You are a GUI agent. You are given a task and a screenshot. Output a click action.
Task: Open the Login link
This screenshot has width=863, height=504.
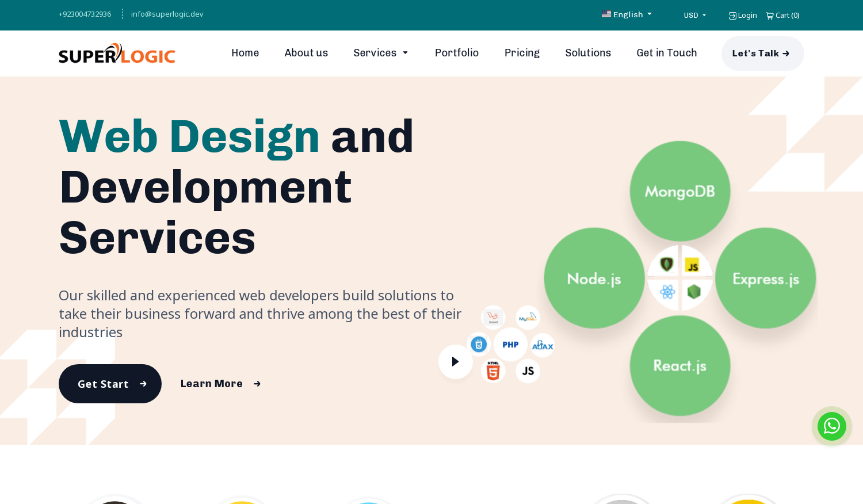coord(743,16)
